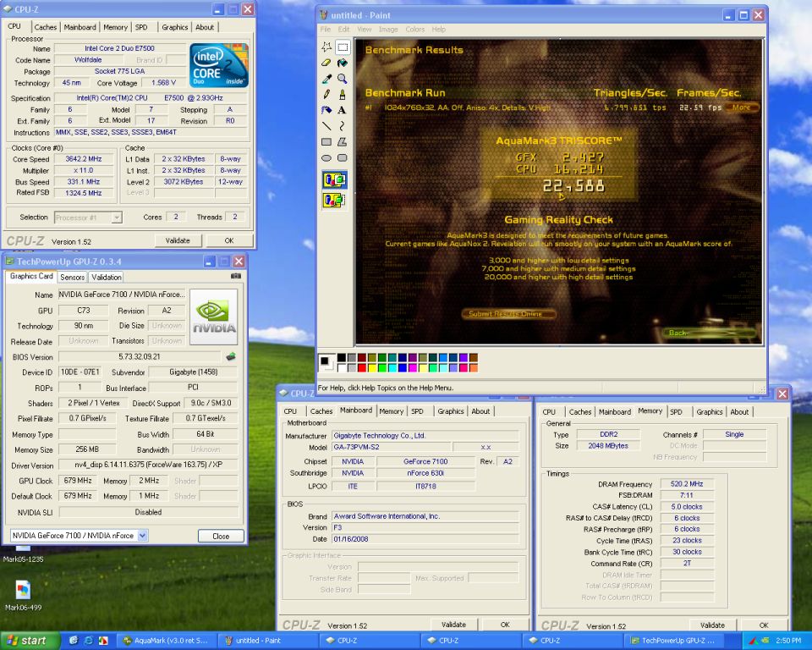Screen dimensions: 812x650
Task: Pick the Eraser tool in Paint
Action: point(326,63)
